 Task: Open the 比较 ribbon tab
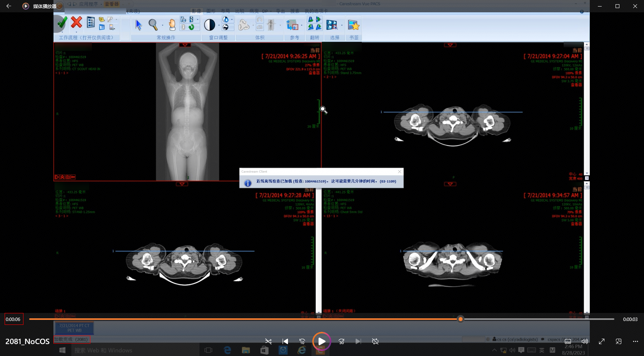[x=240, y=11]
